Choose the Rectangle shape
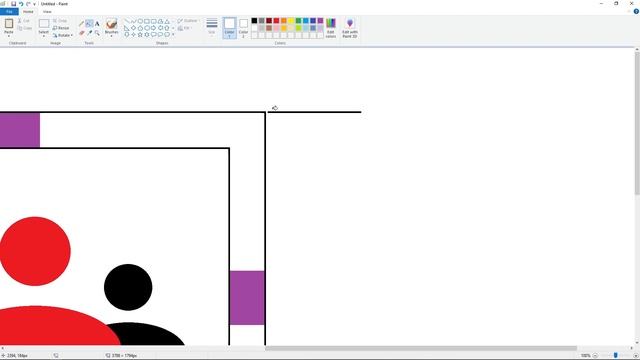 (x=147, y=21)
